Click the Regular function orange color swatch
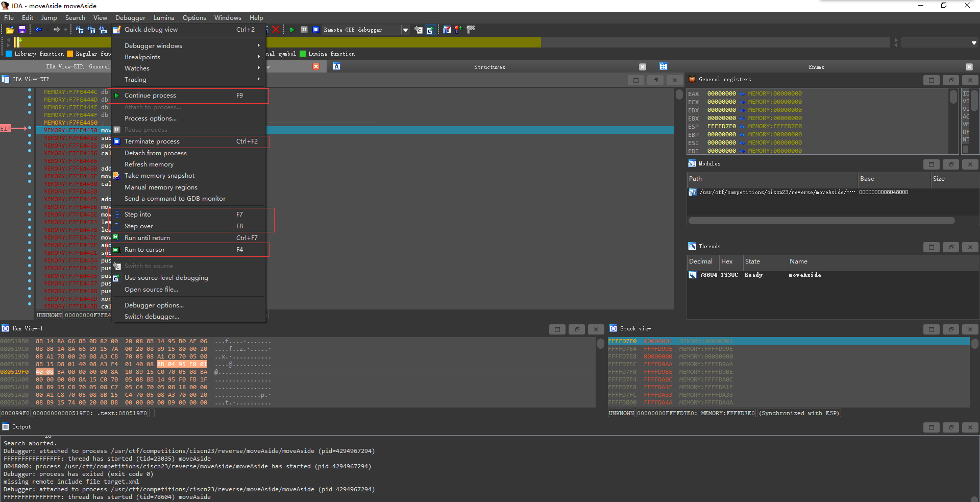 [x=70, y=54]
